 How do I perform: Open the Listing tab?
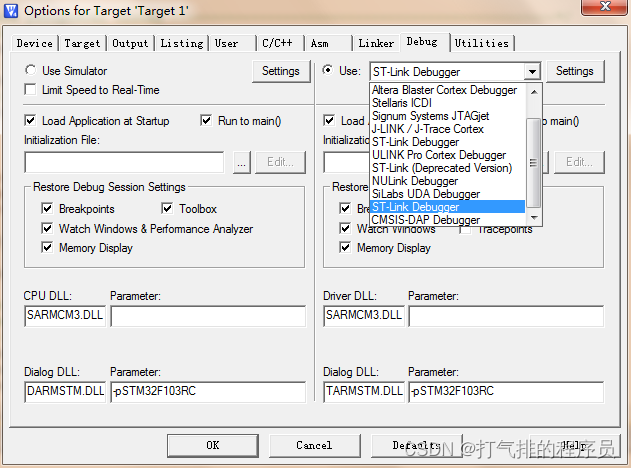pos(182,43)
